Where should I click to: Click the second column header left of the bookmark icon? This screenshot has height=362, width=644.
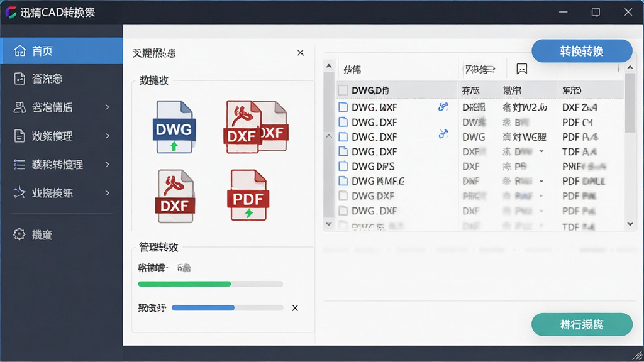[480, 69]
